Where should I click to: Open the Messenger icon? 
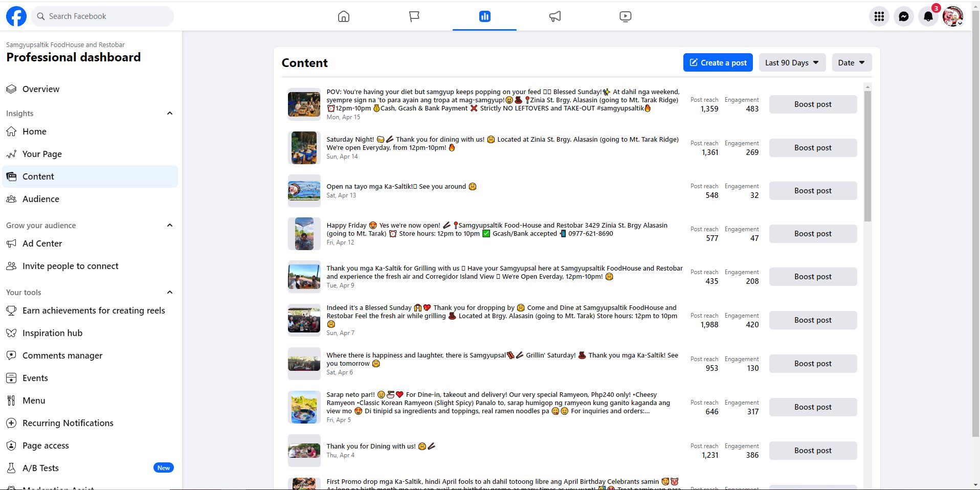point(904,16)
